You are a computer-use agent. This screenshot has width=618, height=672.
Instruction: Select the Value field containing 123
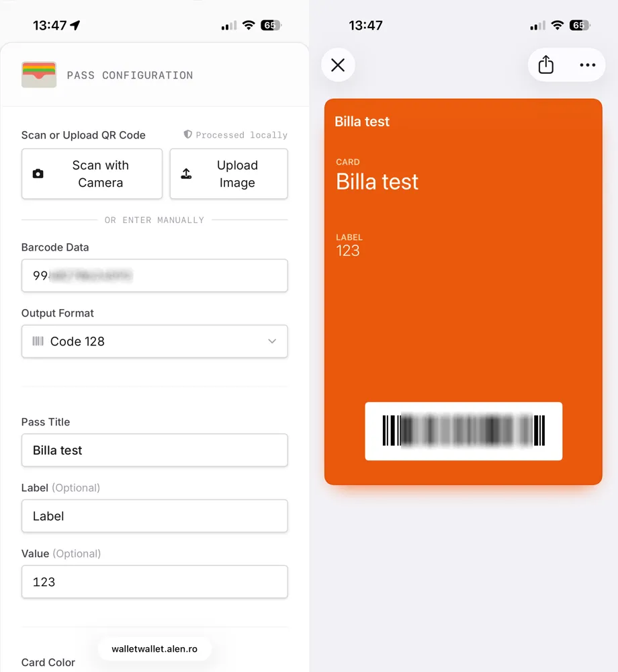pos(154,582)
